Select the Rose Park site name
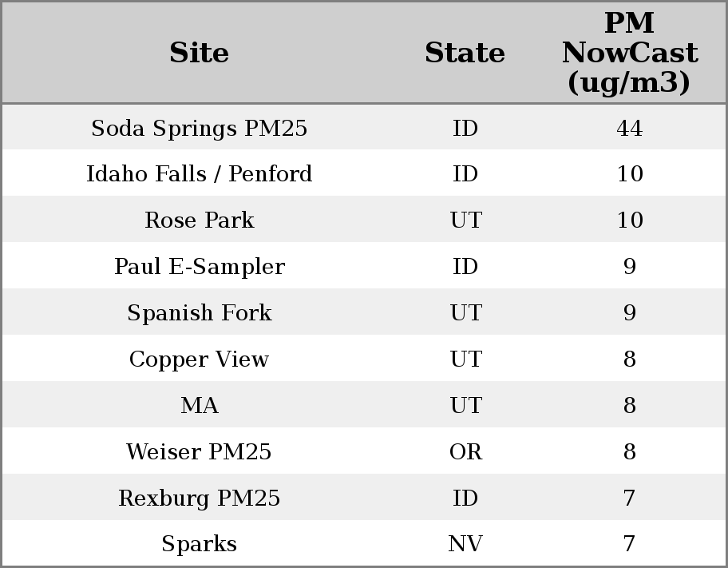The width and height of the screenshot is (728, 568). click(200, 220)
